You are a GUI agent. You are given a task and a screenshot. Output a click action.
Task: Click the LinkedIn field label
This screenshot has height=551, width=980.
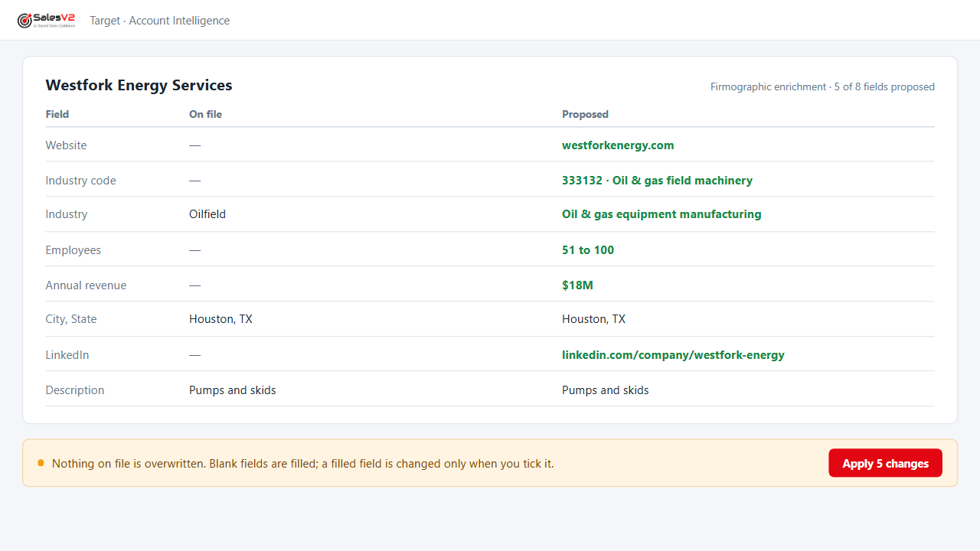point(67,355)
